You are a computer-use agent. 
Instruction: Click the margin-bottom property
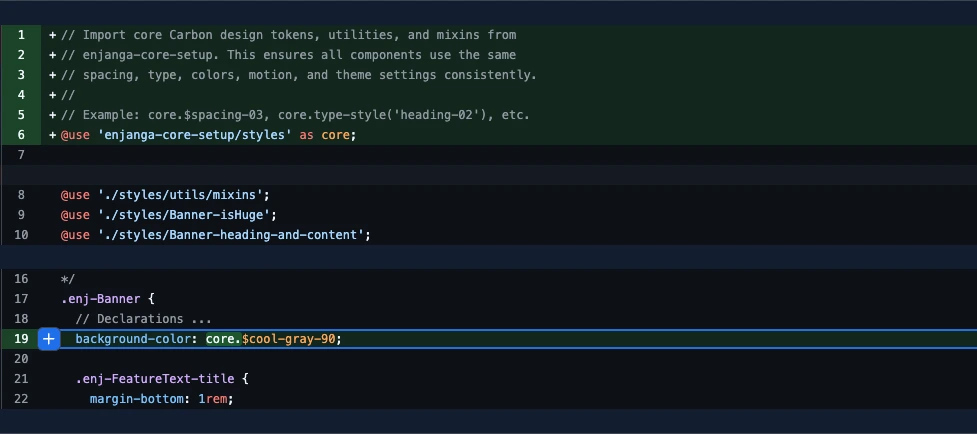click(136, 399)
